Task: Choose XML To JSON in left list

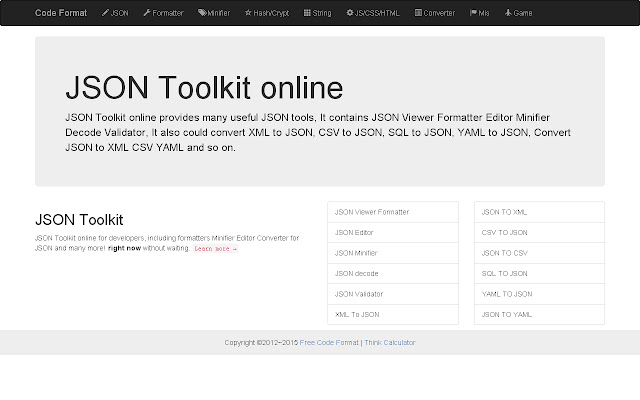Action: coord(357,314)
